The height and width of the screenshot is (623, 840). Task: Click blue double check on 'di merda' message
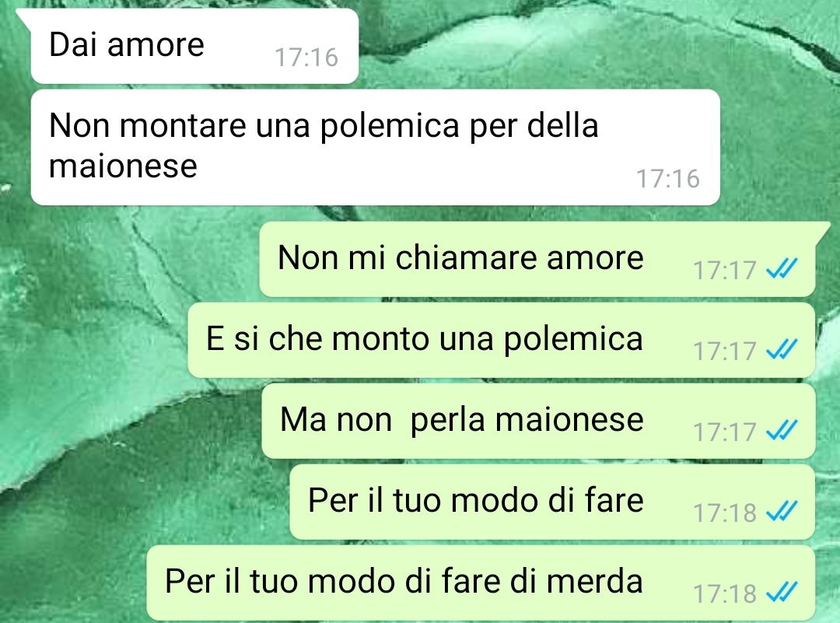tap(782, 592)
